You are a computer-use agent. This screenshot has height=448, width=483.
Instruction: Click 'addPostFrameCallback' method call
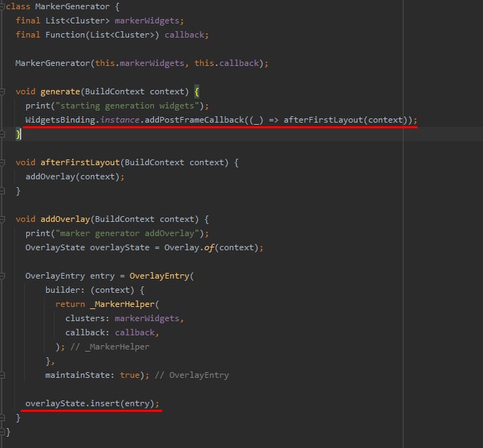pyautogui.click(x=194, y=120)
